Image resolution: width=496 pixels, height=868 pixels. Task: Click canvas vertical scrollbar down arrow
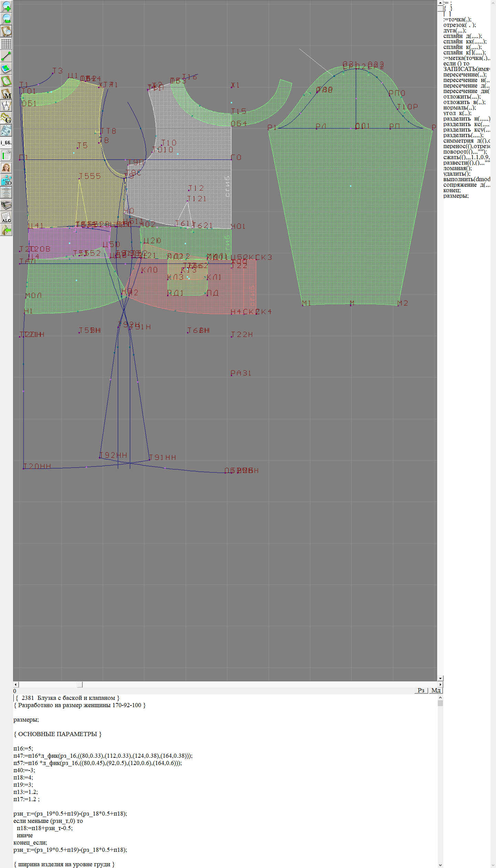(x=440, y=678)
